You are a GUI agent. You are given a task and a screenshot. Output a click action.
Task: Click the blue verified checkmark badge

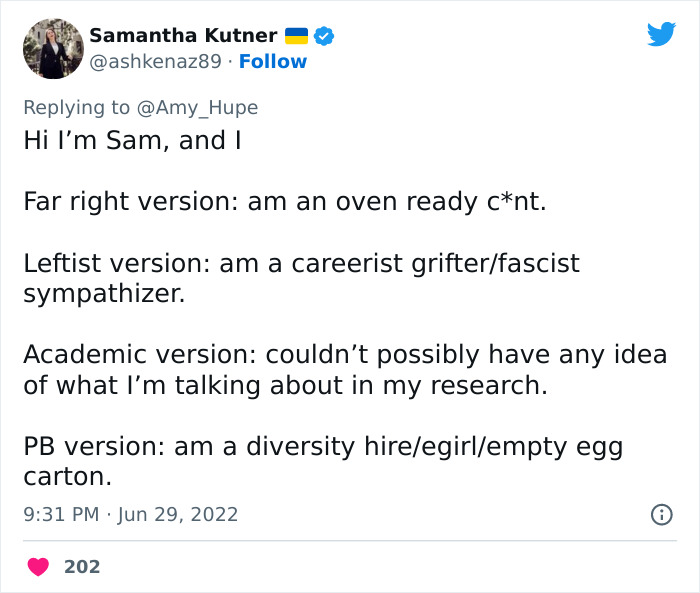click(324, 36)
